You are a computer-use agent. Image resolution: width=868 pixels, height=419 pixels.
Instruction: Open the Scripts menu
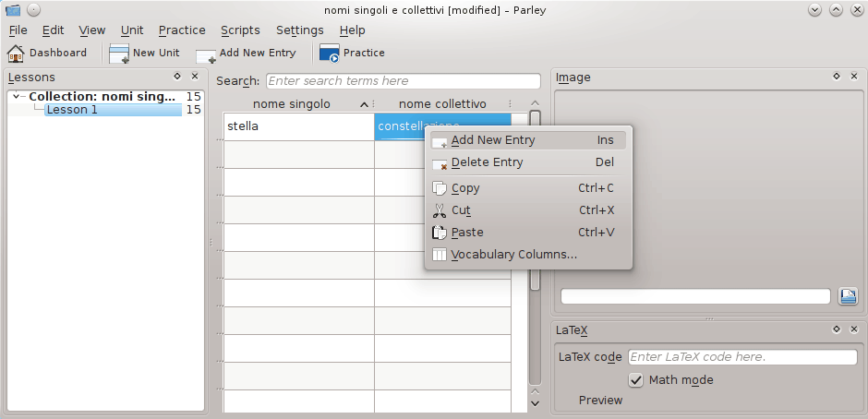240,30
